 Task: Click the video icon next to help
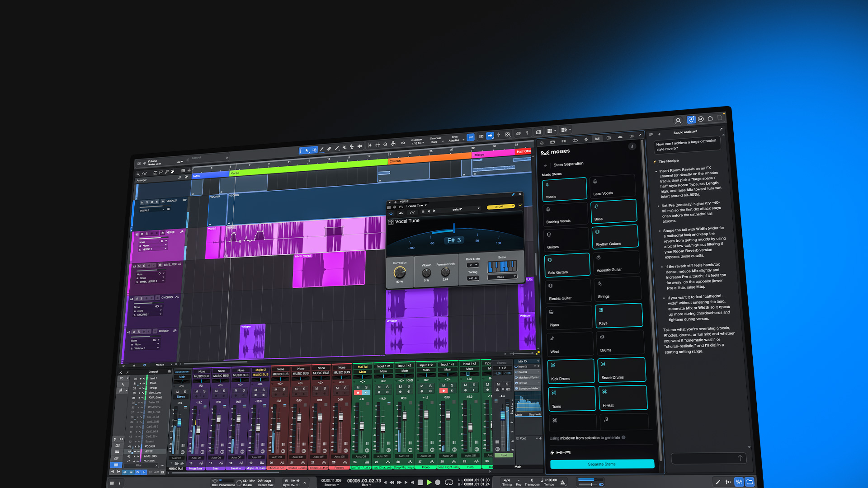pos(538,132)
